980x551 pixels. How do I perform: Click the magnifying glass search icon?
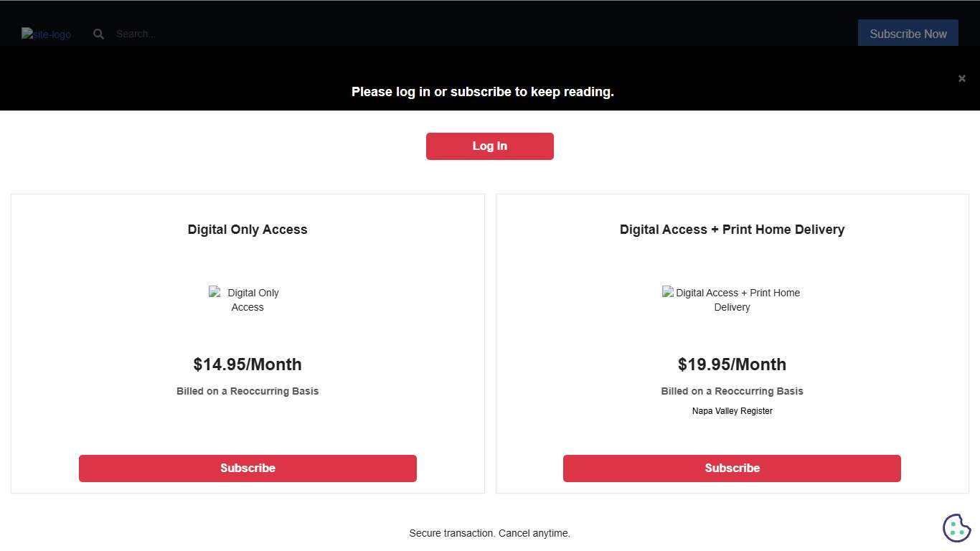99,34
